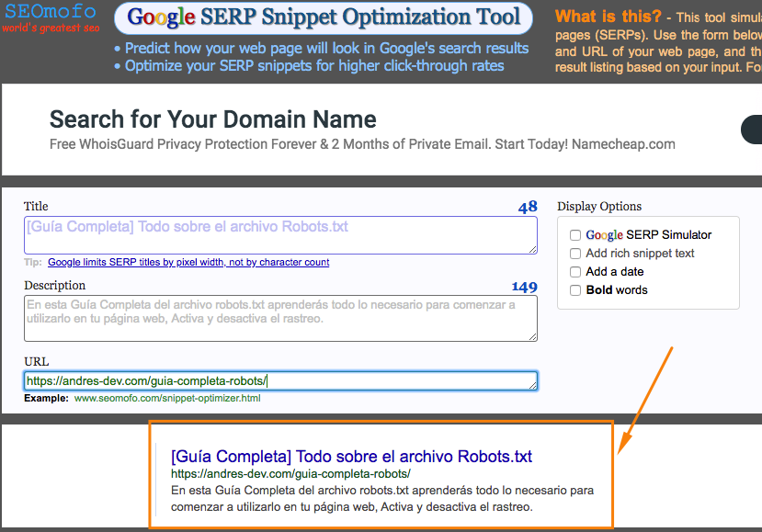Screen dimensions: 762x532
Task: Click the URL field resize handle
Action: click(532, 385)
